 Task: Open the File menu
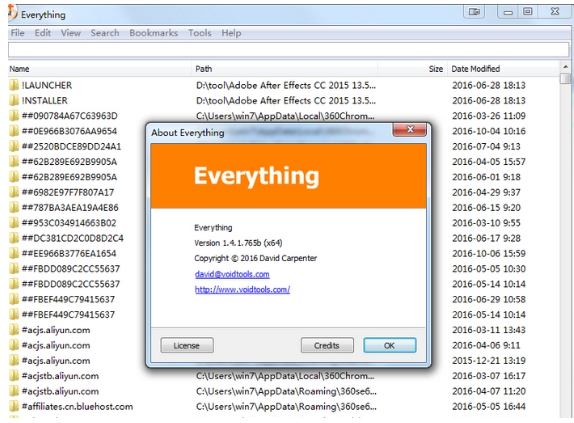tap(18, 33)
